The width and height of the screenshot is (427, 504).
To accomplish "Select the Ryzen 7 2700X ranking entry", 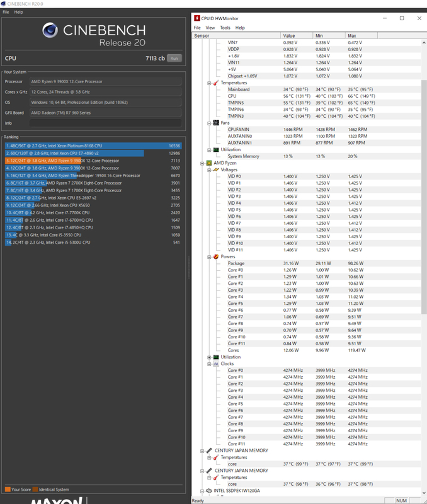I will pyautogui.click(x=93, y=183).
